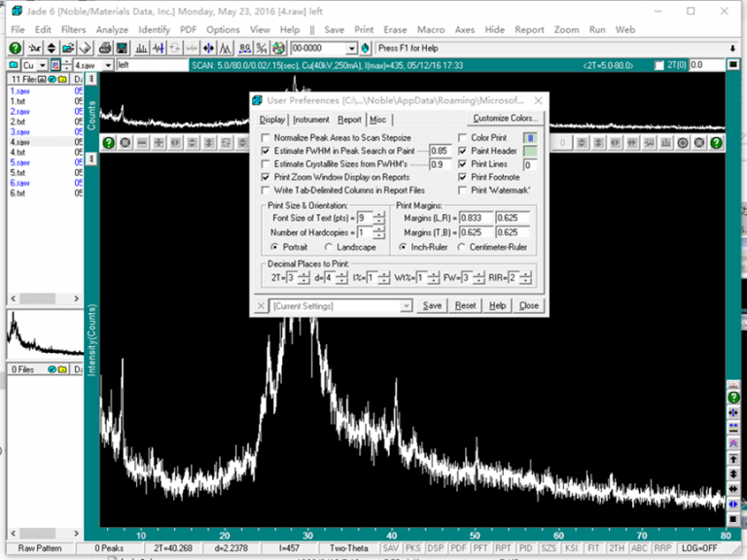Click the cyan folder icon beside Cu
This screenshot has height=560, width=747.
pyautogui.click(x=14, y=65)
